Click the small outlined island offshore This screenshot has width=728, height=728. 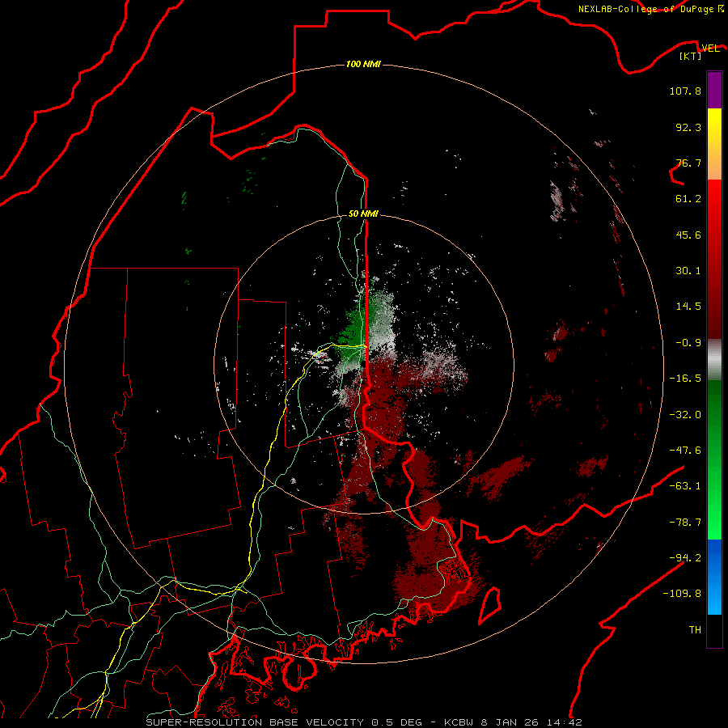pos(489,605)
